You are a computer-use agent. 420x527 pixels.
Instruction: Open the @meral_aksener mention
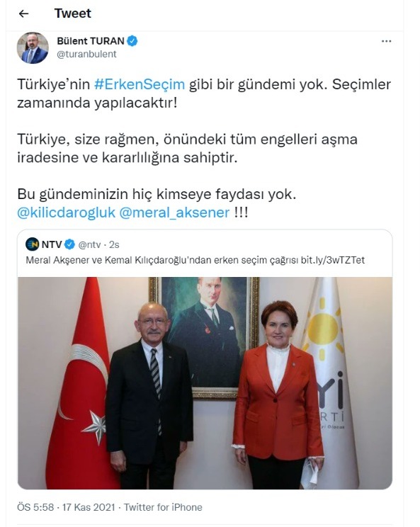point(174,212)
